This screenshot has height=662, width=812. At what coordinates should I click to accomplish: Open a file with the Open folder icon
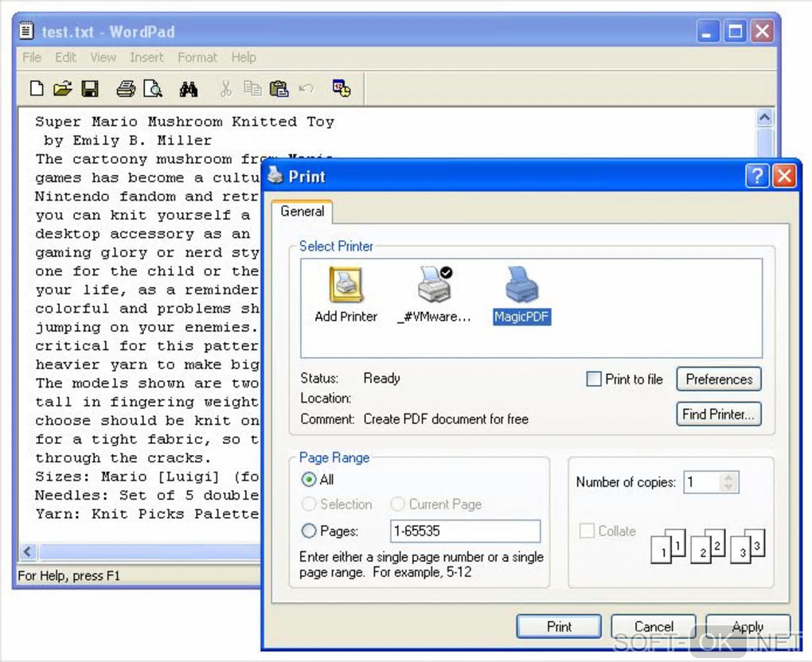coord(63,88)
